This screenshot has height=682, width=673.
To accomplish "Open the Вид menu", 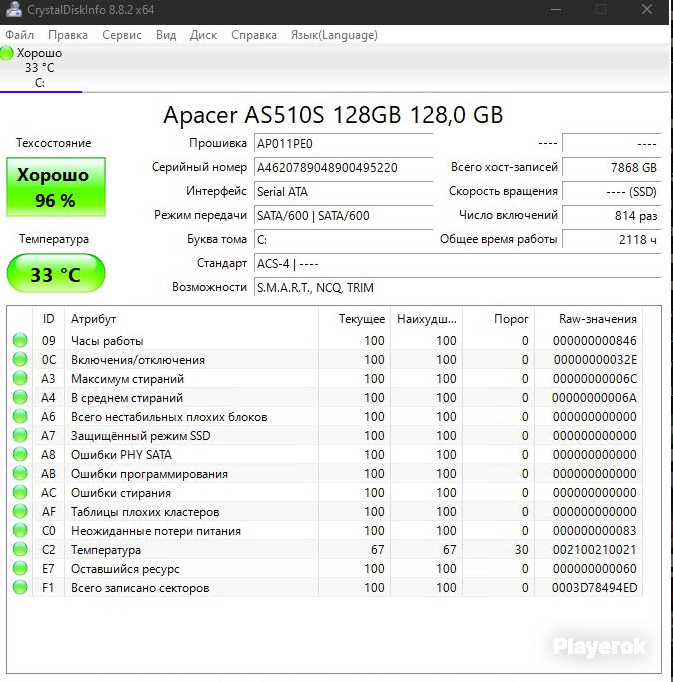I will pyautogui.click(x=166, y=35).
